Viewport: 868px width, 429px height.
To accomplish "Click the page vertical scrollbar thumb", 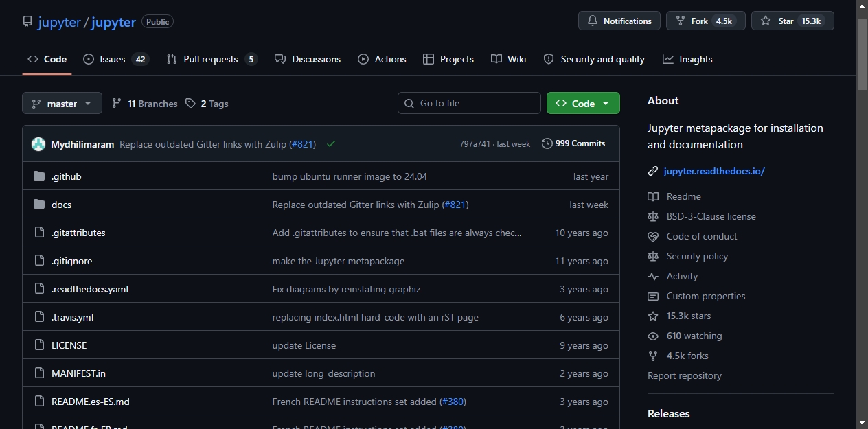I will 863,55.
